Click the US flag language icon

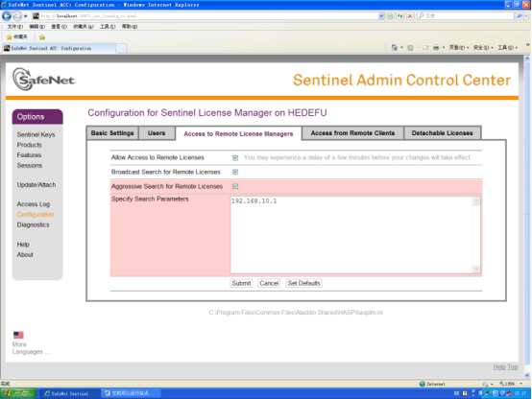[x=18, y=335]
